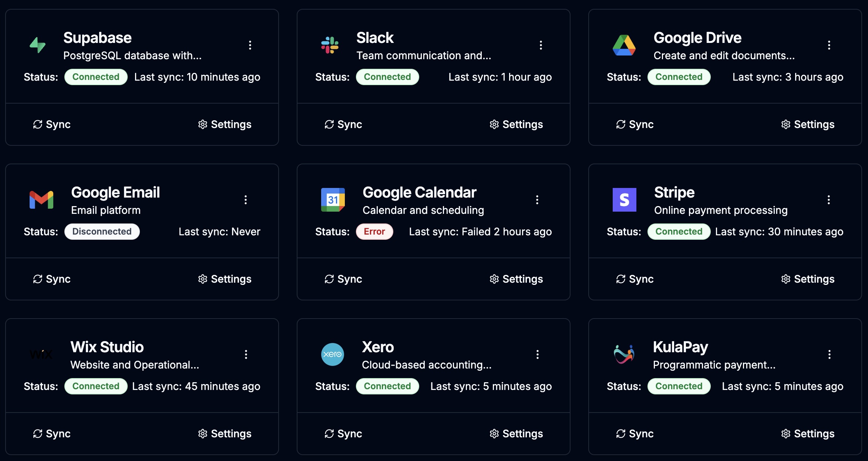868x461 pixels.
Task: Click the Xero logo icon
Action: coord(333,354)
